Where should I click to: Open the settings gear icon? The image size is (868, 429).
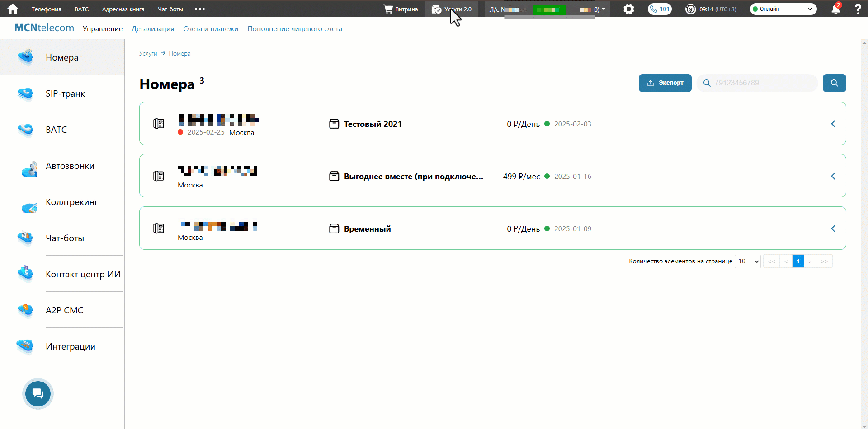(x=628, y=9)
